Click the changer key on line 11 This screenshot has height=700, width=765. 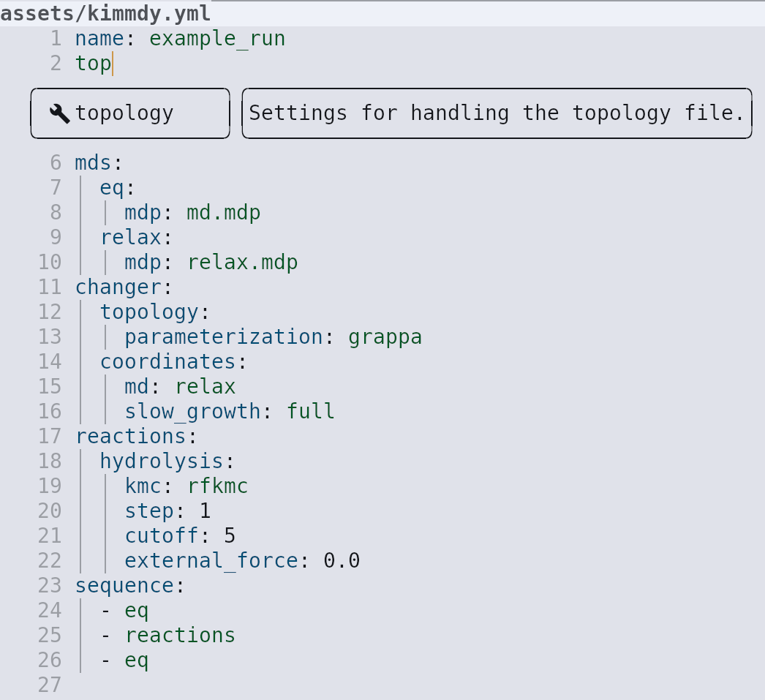pyautogui.click(x=118, y=287)
